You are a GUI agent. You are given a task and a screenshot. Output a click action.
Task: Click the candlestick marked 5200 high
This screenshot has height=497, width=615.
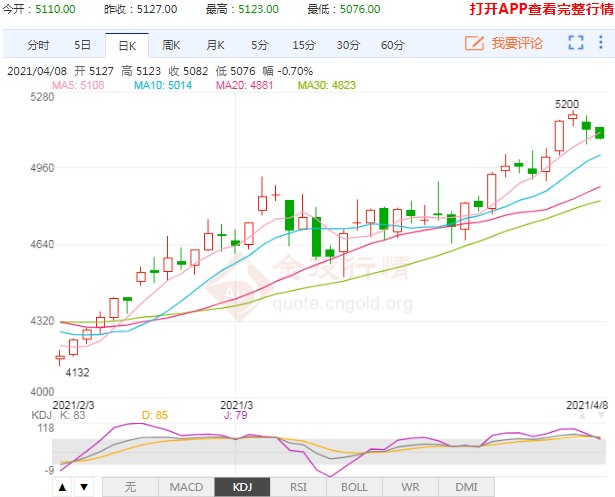(x=573, y=117)
